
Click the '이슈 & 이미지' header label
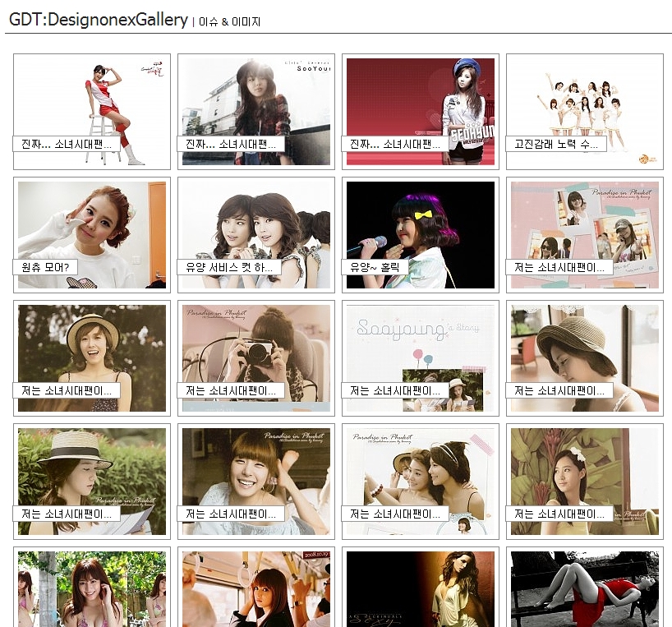(x=229, y=21)
